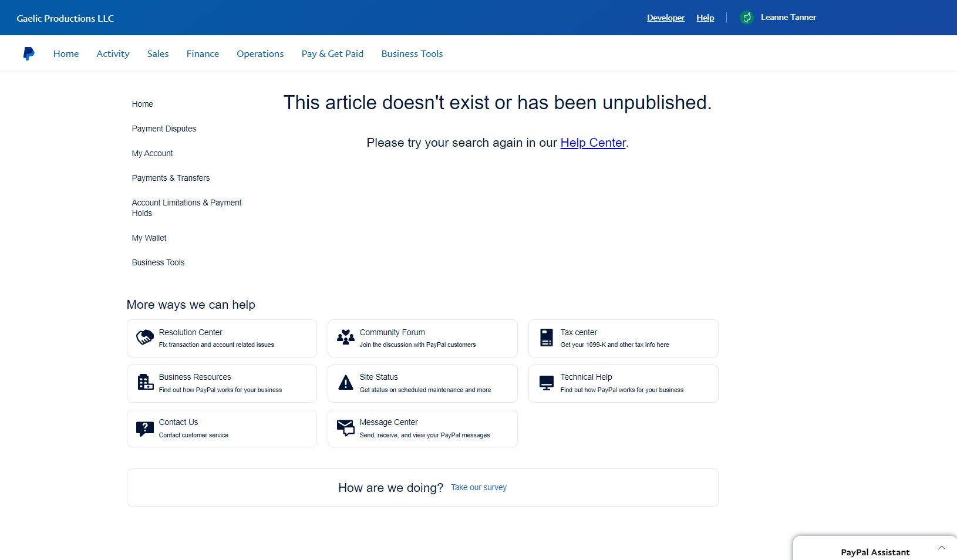
Task: Click the PayPal logo icon
Action: (x=28, y=53)
